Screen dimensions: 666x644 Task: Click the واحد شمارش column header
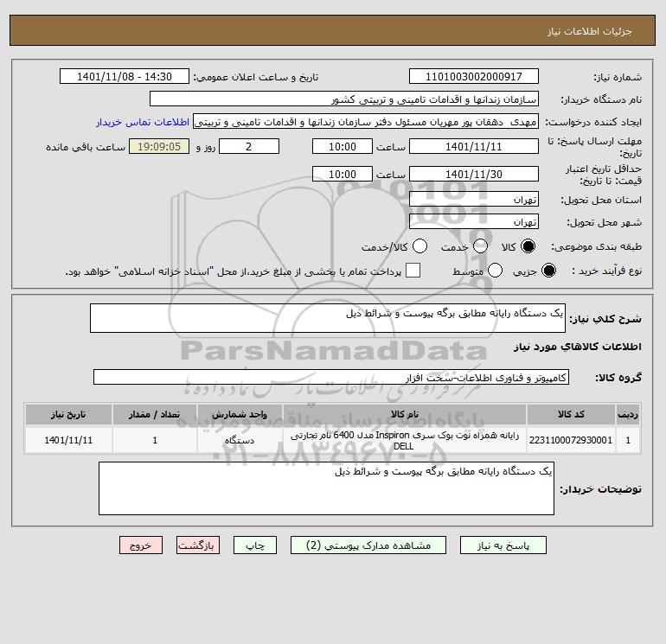click(x=240, y=414)
